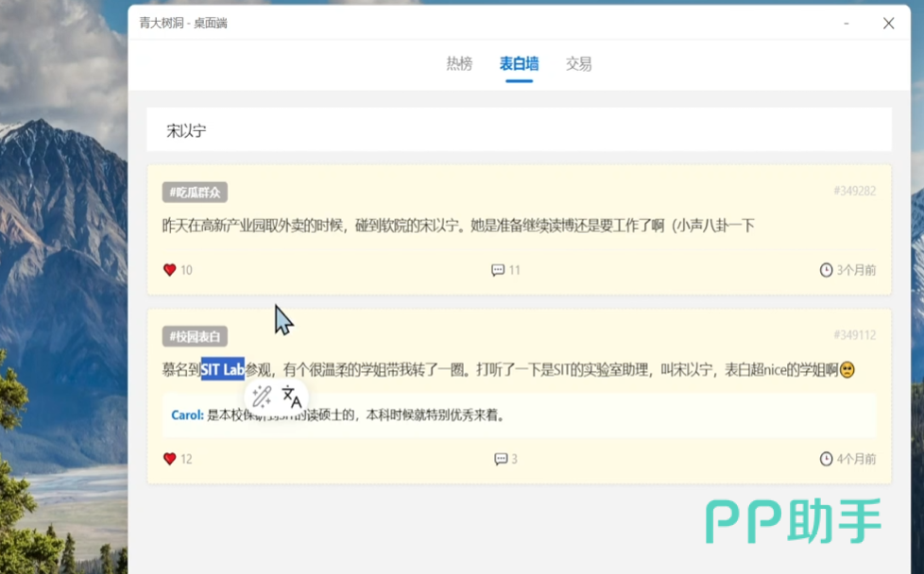This screenshot has height=574, width=924.
Task: Minimize the 青大树洞 window
Action: (845, 24)
